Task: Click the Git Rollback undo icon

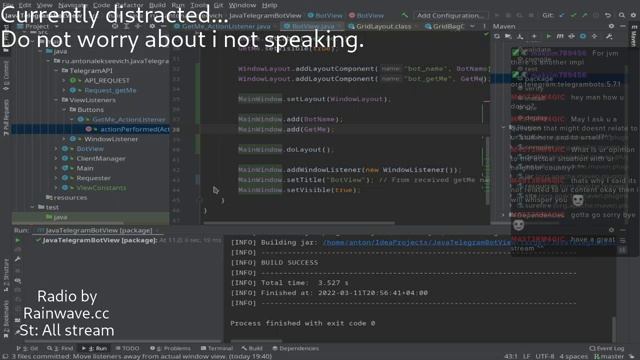Action: pos(608,15)
